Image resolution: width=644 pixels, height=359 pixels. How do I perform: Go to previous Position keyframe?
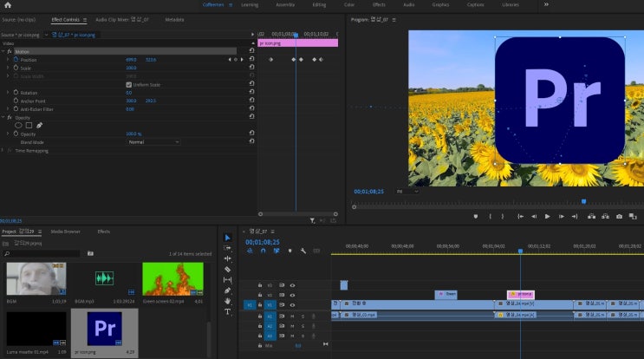click(x=230, y=60)
